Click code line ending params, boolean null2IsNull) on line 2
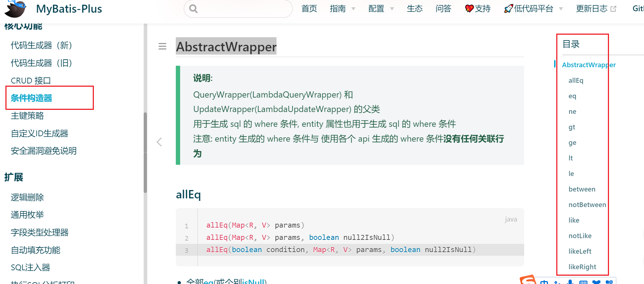The width and height of the screenshot is (644, 284). pyautogui.click(x=300, y=237)
